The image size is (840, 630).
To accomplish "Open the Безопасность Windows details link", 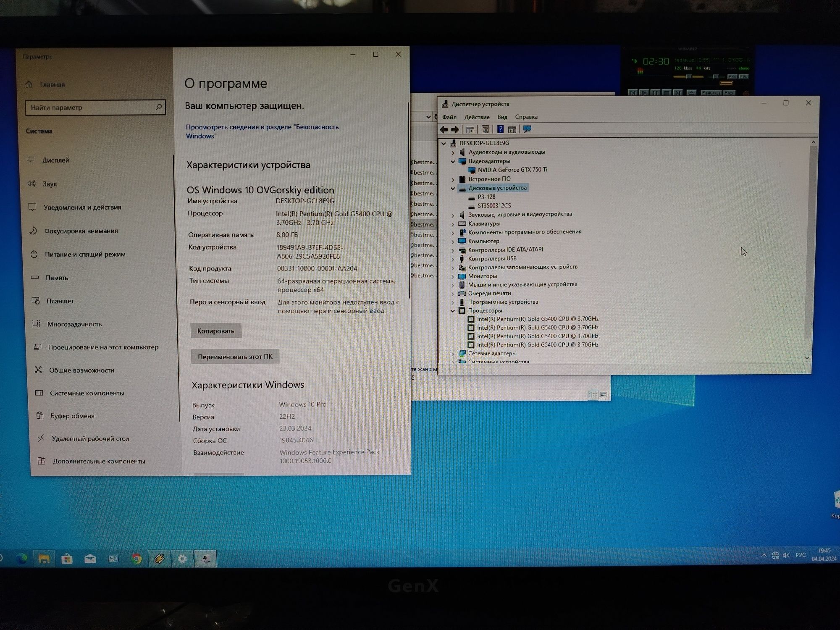I will point(262,131).
